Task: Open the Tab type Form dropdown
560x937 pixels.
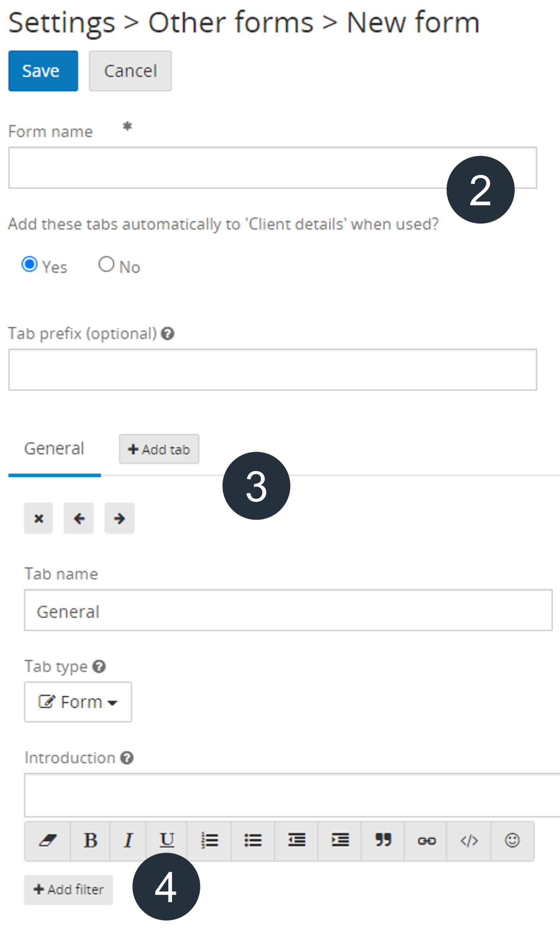Action: point(78,702)
